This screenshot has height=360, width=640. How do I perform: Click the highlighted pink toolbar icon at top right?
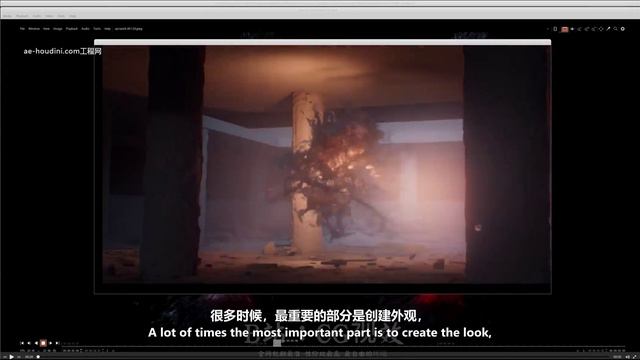[x=565, y=29]
